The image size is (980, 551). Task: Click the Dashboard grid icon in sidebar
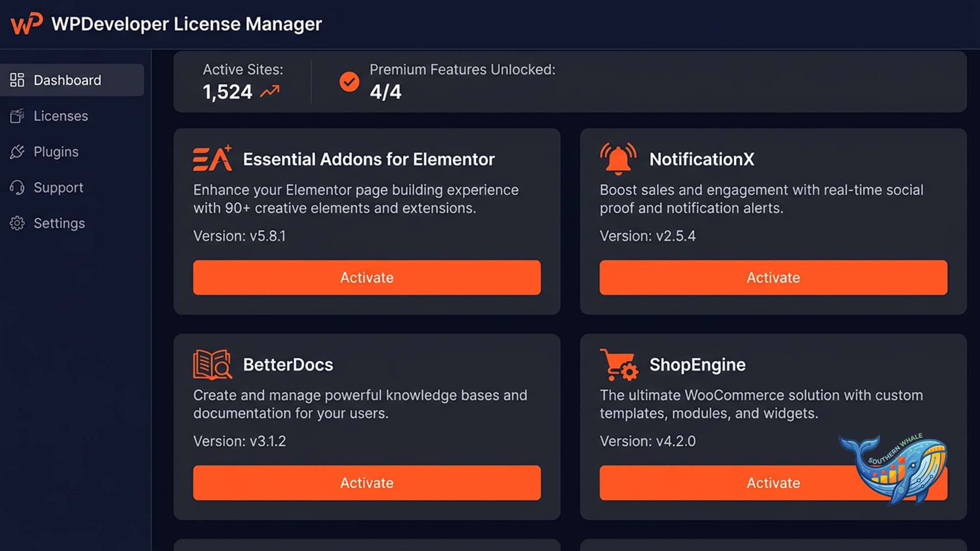pos(17,80)
